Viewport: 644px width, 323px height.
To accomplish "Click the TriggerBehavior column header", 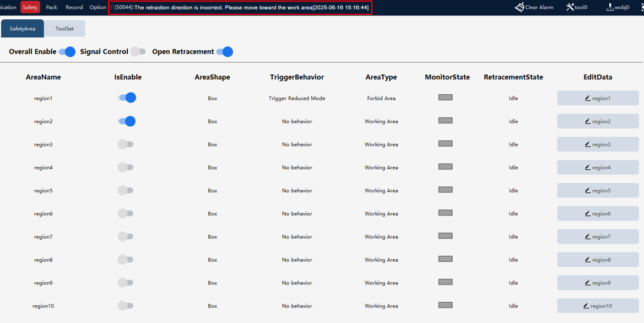I will pos(297,77).
